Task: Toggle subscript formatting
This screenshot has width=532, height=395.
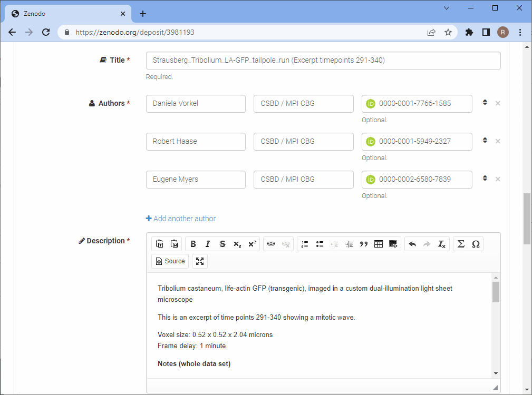Action: [x=237, y=244]
